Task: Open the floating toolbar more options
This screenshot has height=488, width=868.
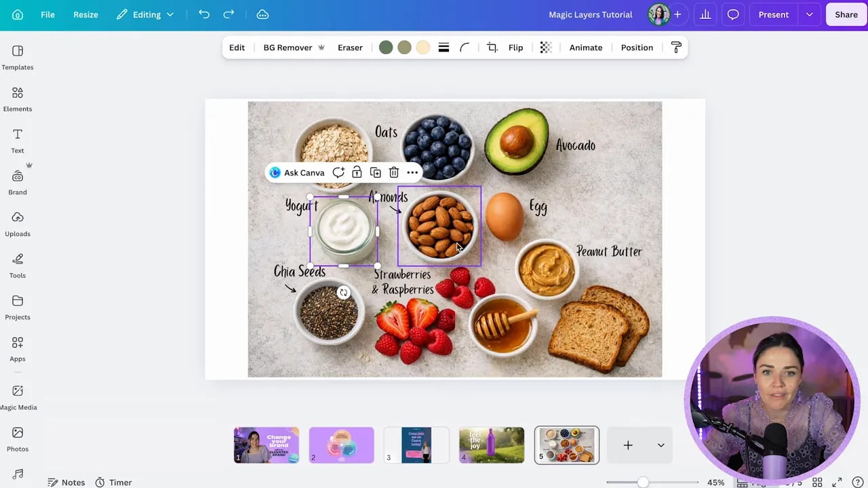Action: pyautogui.click(x=412, y=173)
